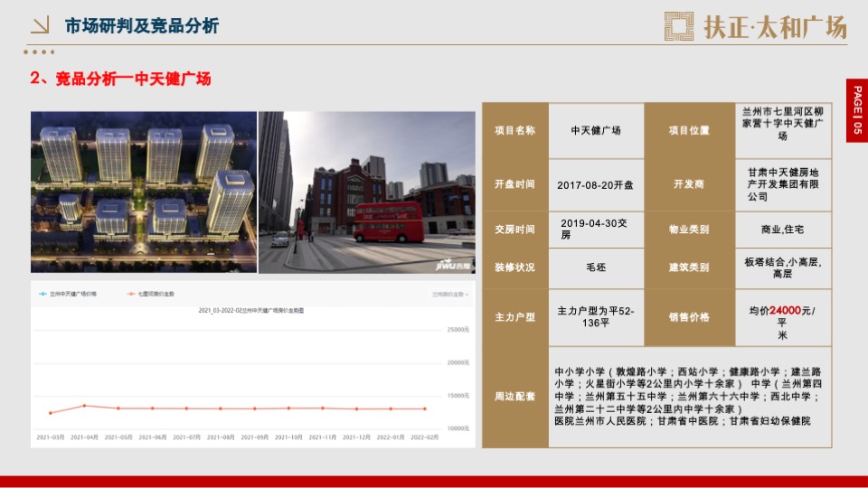Click the 2021-09月 x-axis label
Image resolution: width=868 pixels, height=488 pixels.
coord(255,437)
